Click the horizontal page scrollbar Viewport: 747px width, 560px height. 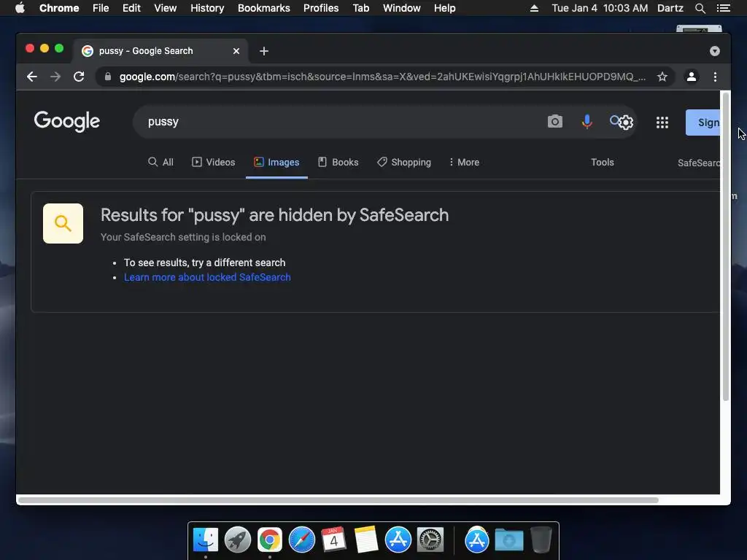[x=338, y=500]
